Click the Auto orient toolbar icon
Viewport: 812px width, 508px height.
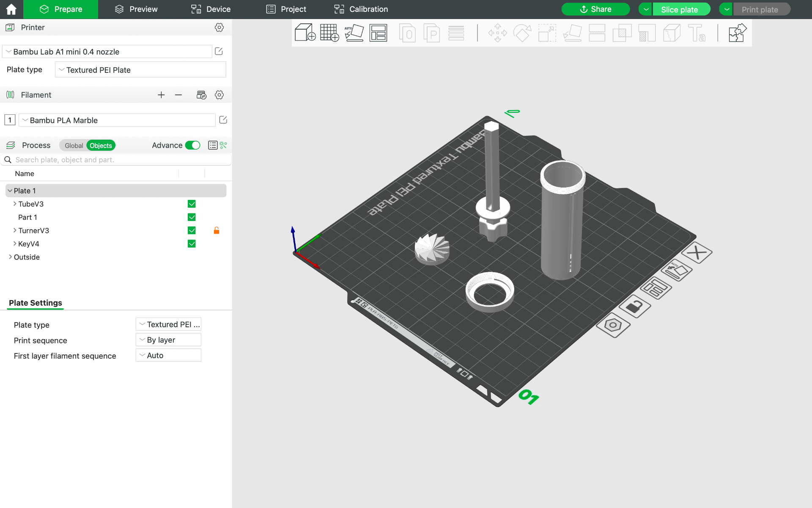click(354, 33)
